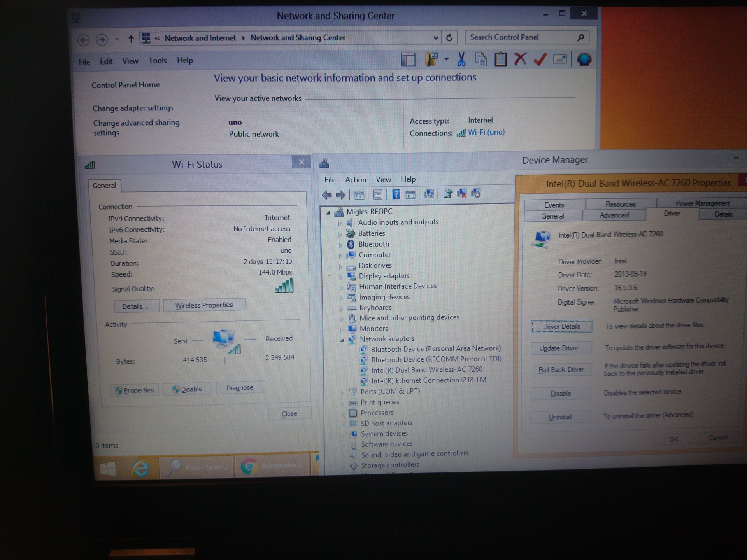
Task: Open the Action menu in Device Manager
Action: (x=356, y=180)
